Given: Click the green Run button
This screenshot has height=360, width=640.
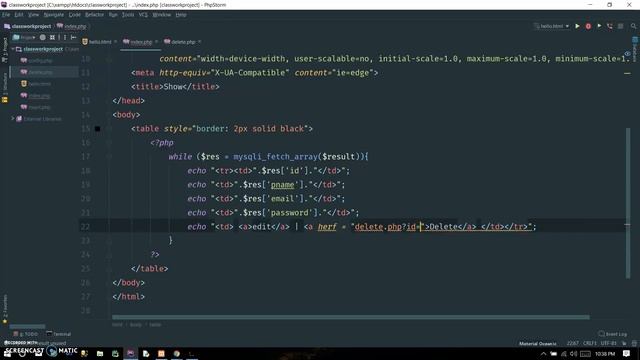Looking at the screenshot, I should click(577, 26).
